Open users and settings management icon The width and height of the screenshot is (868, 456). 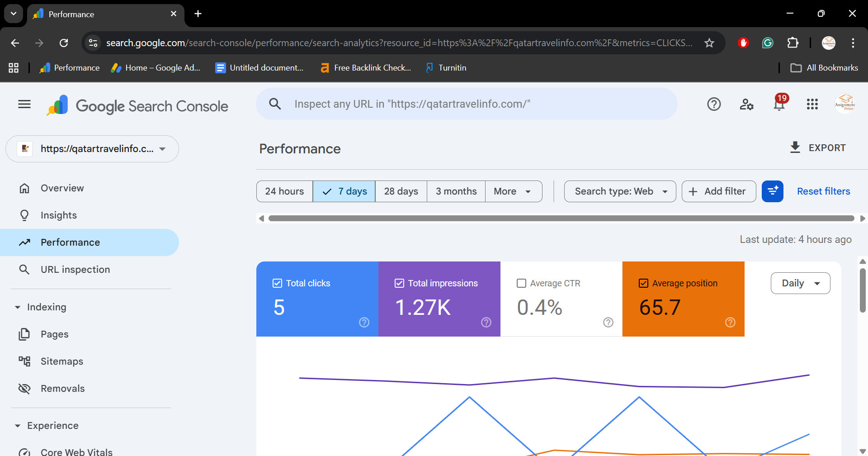pos(746,104)
